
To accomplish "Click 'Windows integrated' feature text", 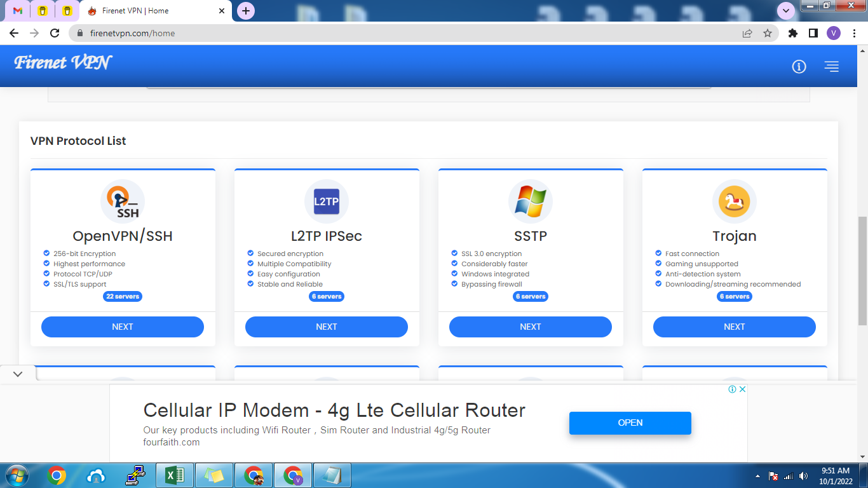I will (x=495, y=274).
